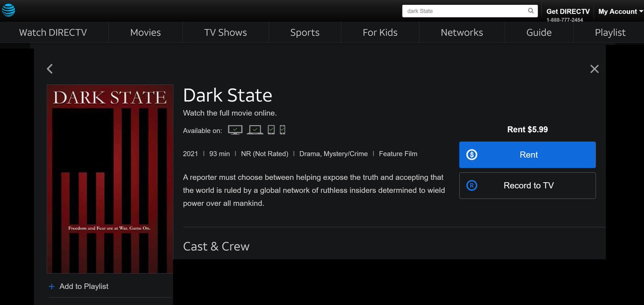Click the tablet availability icon
Image resolution: width=644 pixels, height=305 pixels.
coord(271,130)
